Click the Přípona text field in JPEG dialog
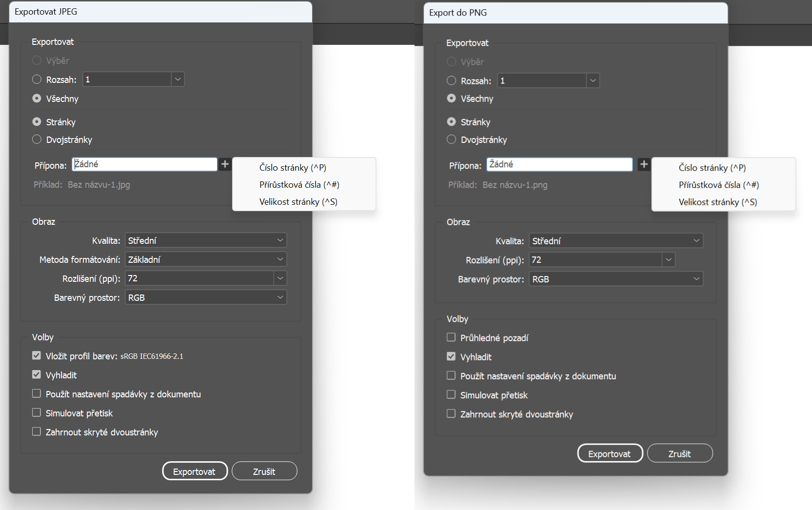 [145, 164]
